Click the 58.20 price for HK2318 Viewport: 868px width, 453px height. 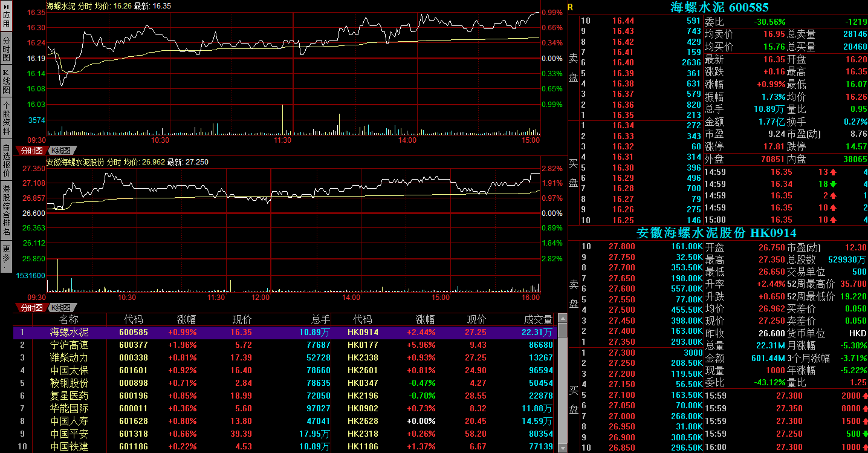tap(475, 434)
